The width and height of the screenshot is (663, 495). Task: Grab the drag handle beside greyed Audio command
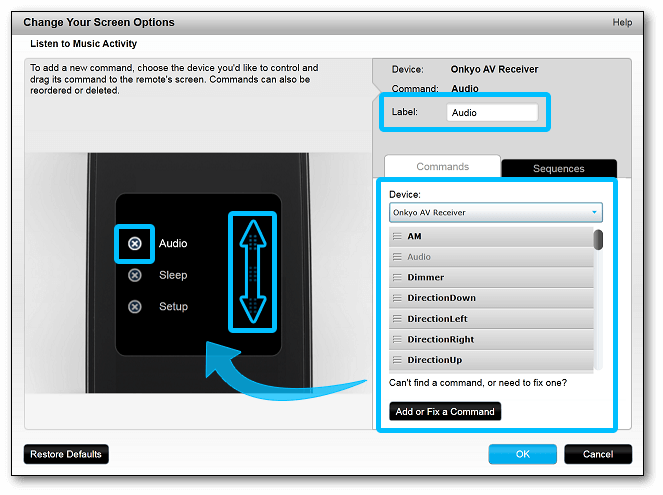397,257
